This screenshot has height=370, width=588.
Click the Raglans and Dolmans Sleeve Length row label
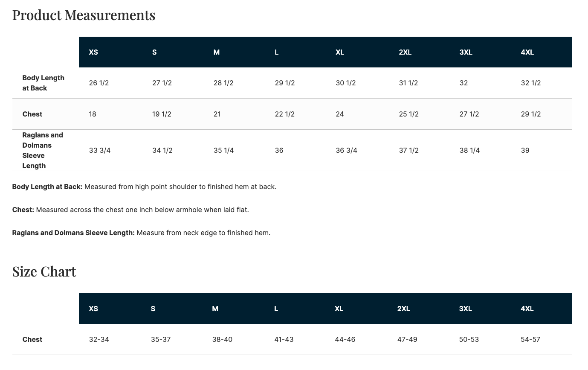point(43,150)
